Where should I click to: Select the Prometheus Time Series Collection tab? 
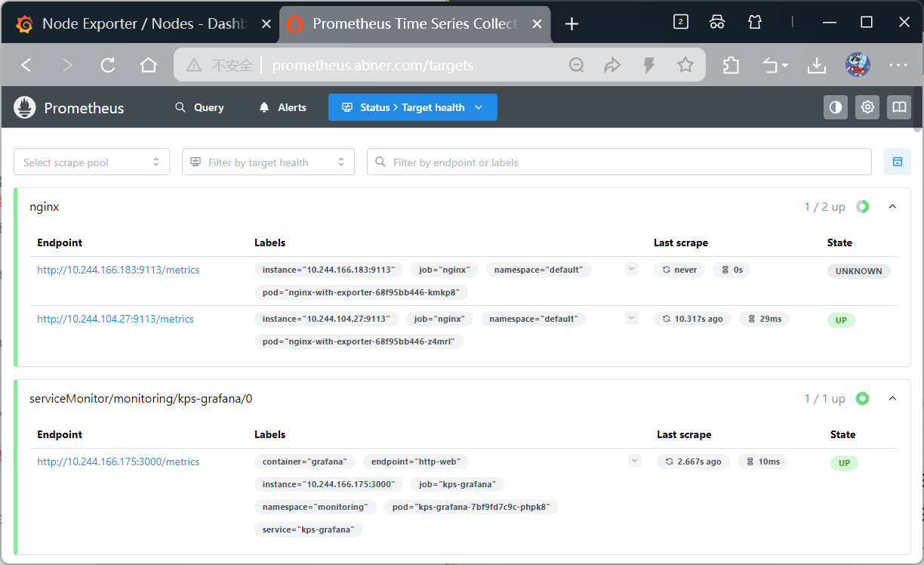pyautogui.click(x=414, y=24)
